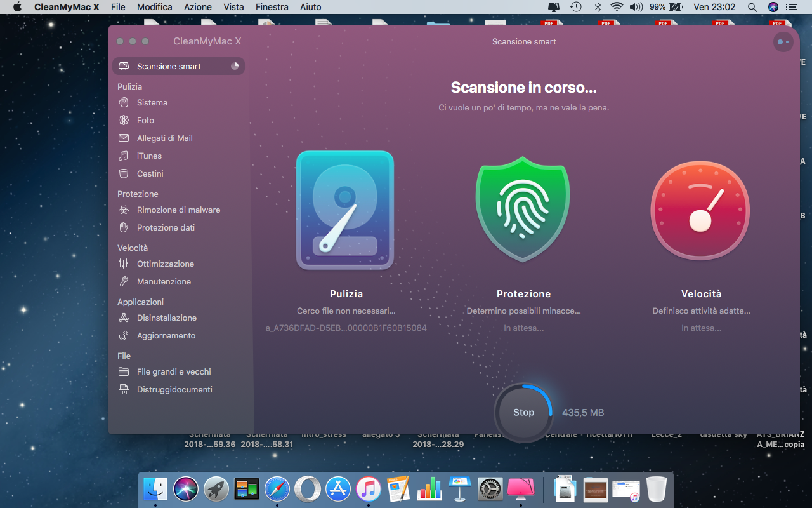Open the Finestra menu
The height and width of the screenshot is (508, 812).
[x=272, y=7]
